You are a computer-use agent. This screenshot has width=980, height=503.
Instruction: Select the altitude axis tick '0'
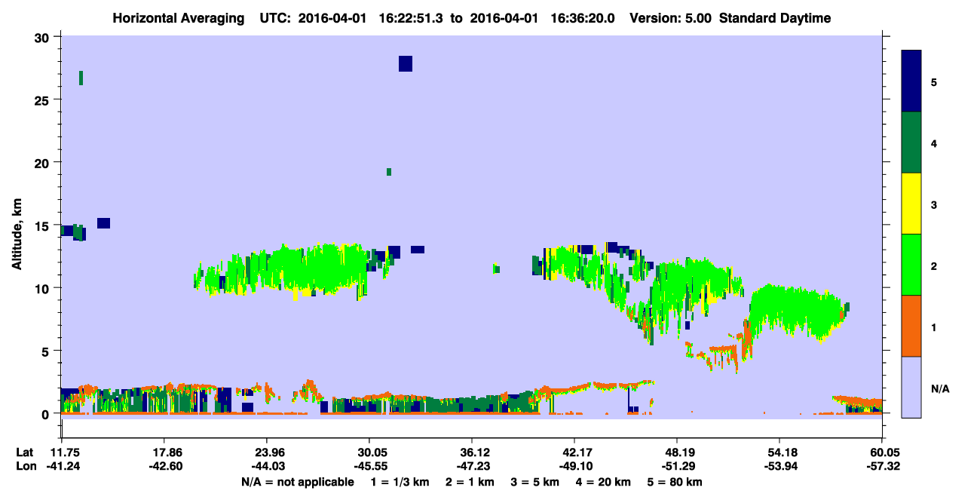[x=47, y=414]
